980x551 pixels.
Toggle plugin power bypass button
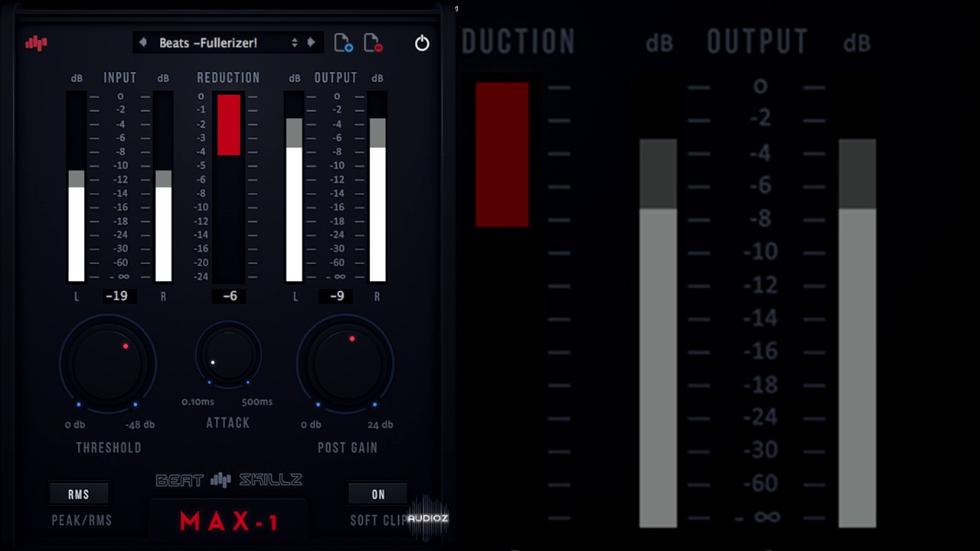(x=422, y=43)
